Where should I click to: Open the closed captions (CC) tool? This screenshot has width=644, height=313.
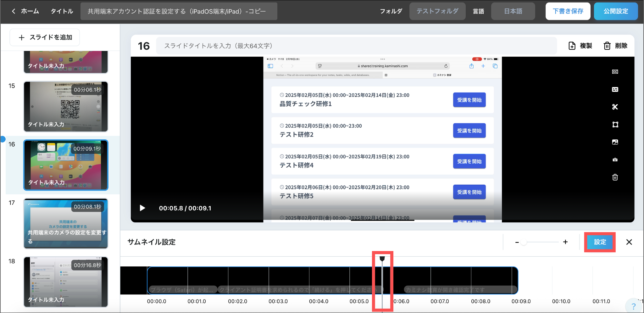tap(615, 72)
